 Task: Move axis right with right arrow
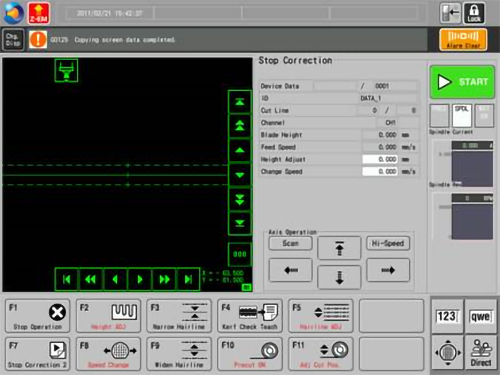388,270
